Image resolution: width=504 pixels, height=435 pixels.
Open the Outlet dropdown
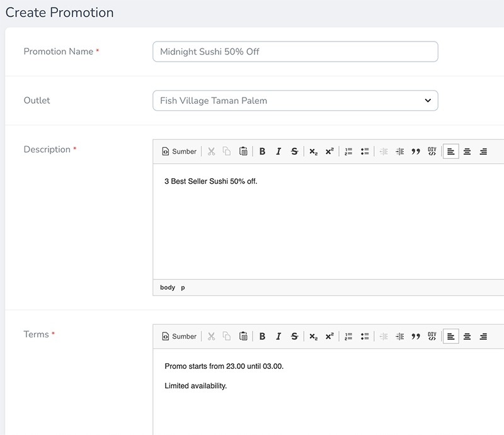pos(295,101)
